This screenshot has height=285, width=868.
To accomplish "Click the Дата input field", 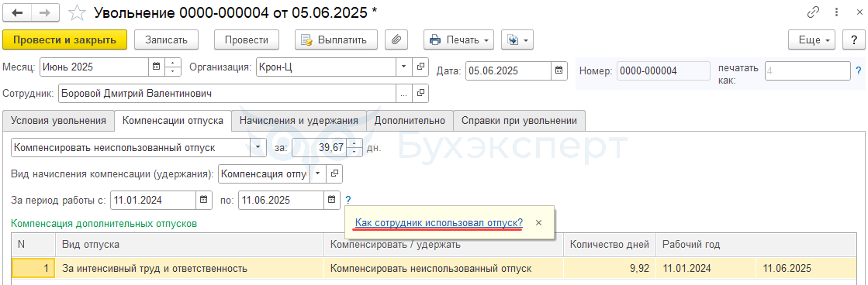I will coord(508,70).
